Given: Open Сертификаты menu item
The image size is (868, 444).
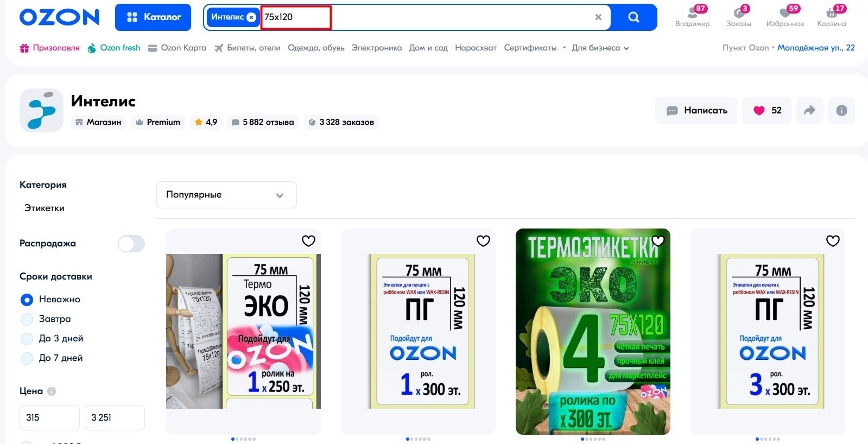Looking at the screenshot, I should [x=530, y=48].
